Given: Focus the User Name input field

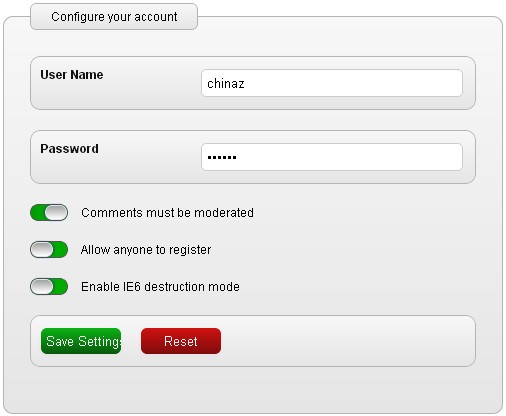Looking at the screenshot, I should [332, 83].
